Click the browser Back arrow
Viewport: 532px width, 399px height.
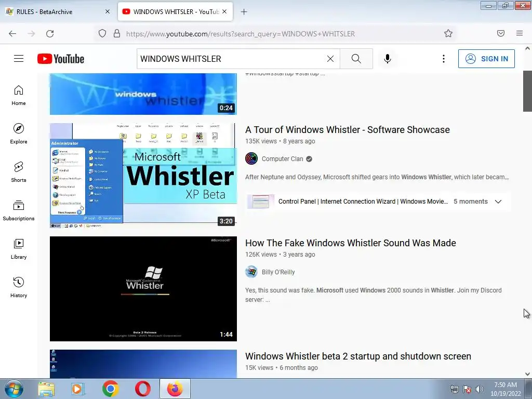(12, 33)
